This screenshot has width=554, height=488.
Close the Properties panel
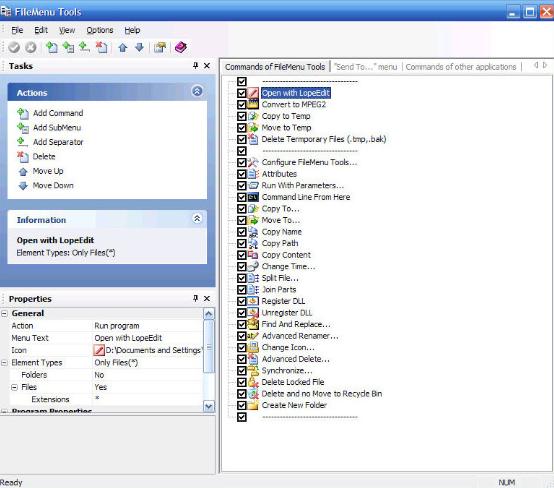(x=207, y=299)
